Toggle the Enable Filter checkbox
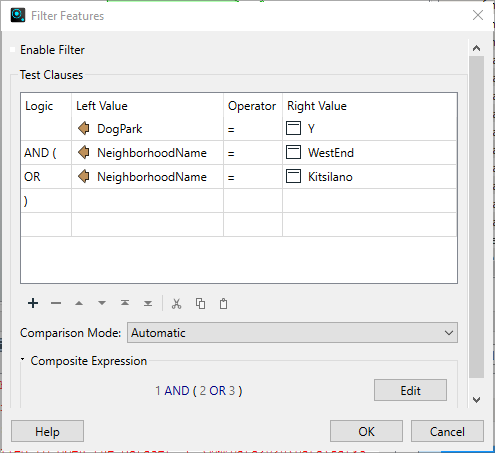 pyautogui.click(x=13, y=50)
